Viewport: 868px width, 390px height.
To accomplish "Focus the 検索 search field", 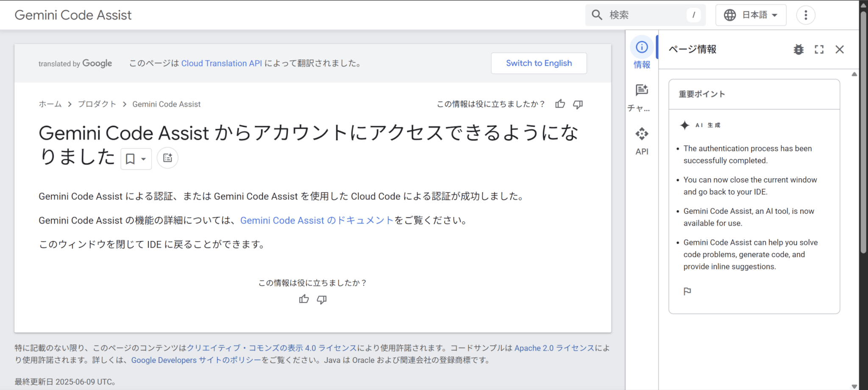I will [645, 15].
